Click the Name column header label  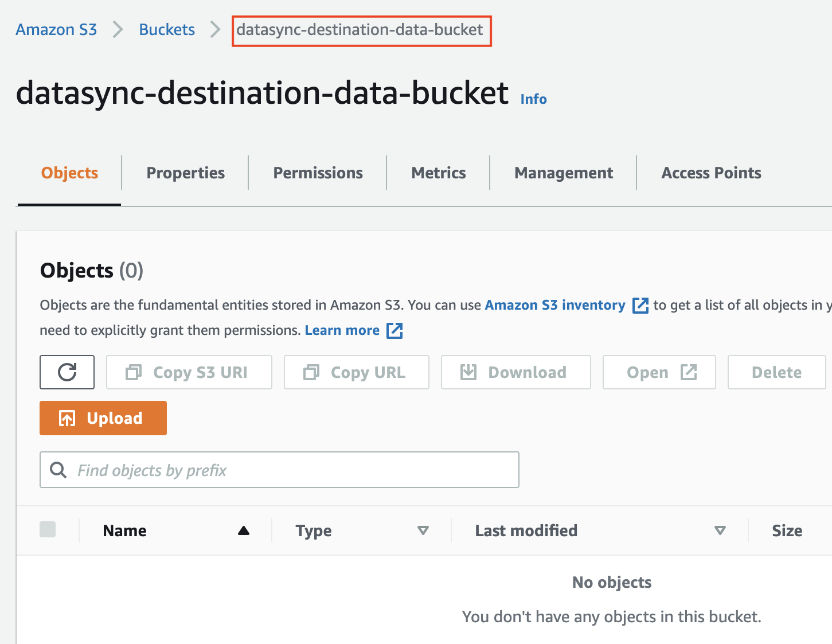[x=124, y=530]
